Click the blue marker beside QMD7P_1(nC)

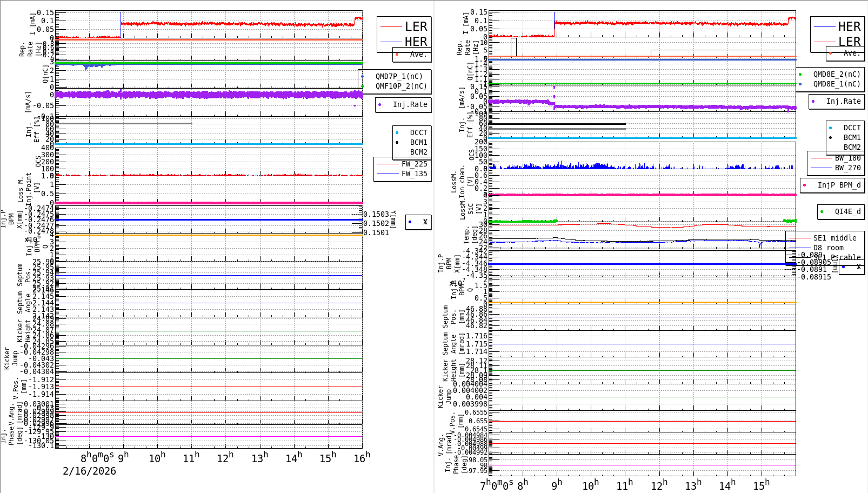pos(363,77)
